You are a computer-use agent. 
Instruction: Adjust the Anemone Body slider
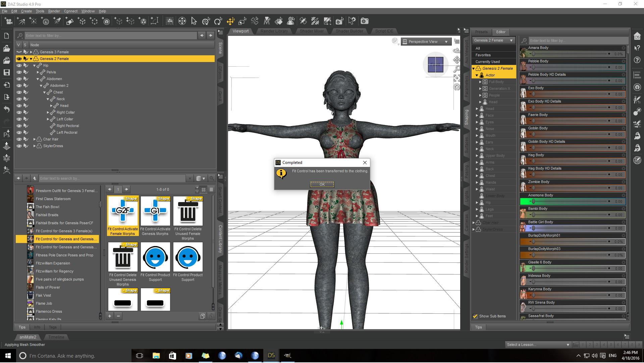(533, 201)
